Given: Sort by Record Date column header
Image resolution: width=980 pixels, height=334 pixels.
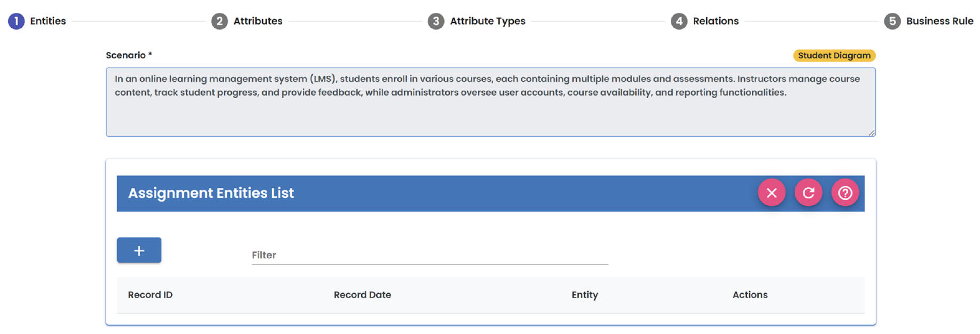Looking at the screenshot, I should [362, 295].
